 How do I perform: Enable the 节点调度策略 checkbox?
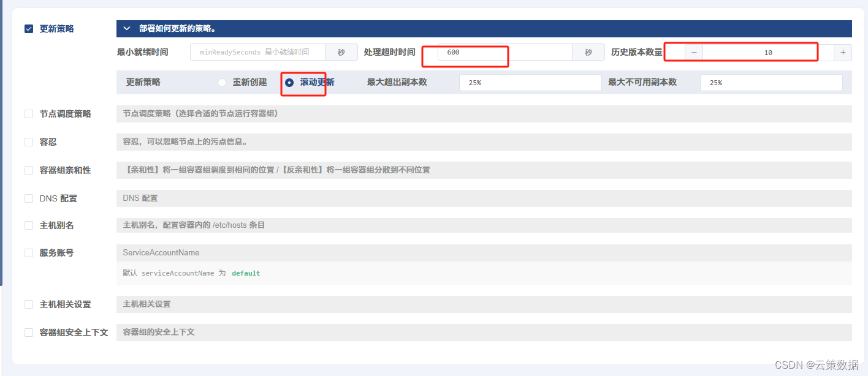pyautogui.click(x=28, y=113)
